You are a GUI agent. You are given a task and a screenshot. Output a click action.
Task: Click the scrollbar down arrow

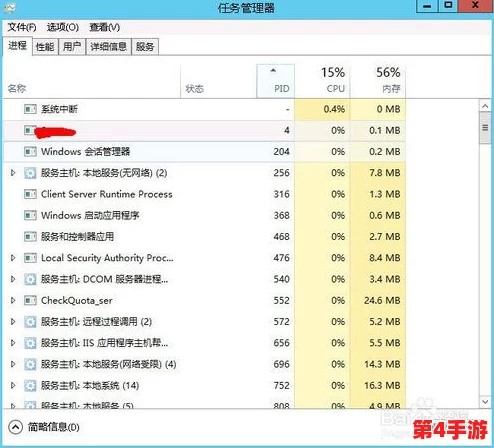pos(485,402)
